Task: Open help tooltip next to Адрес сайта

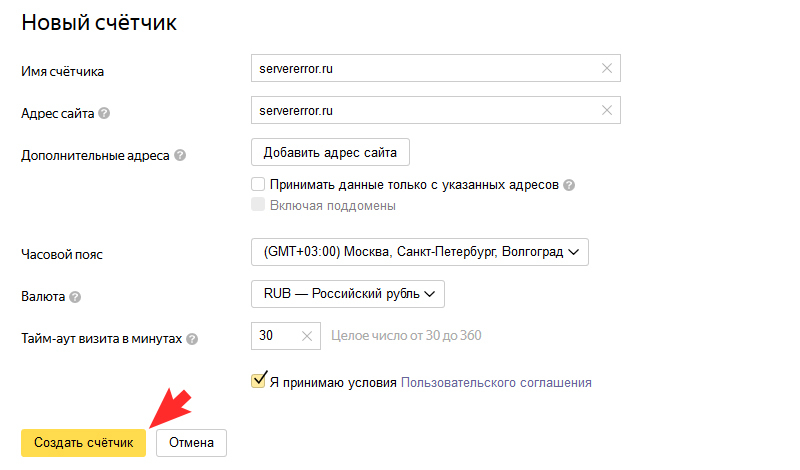Action: 104,113
